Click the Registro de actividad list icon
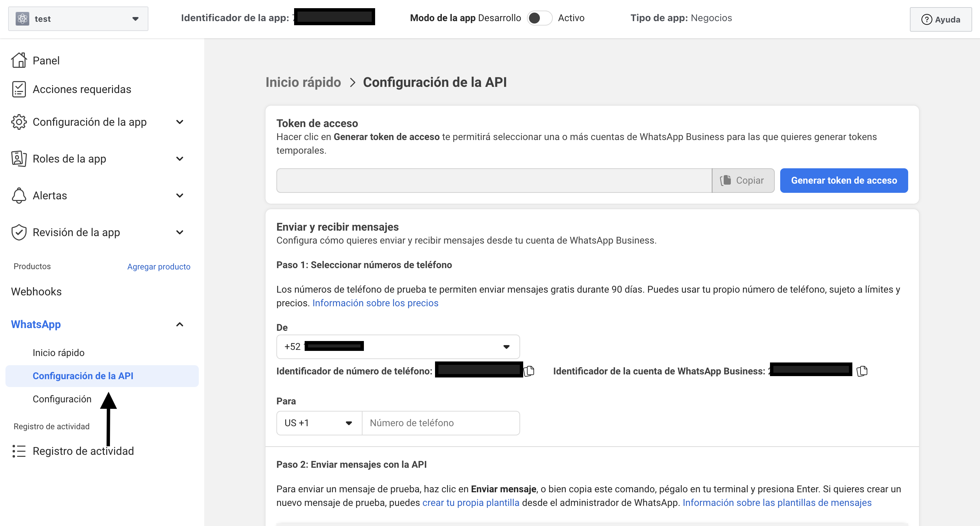Image resolution: width=980 pixels, height=526 pixels. pyautogui.click(x=19, y=451)
